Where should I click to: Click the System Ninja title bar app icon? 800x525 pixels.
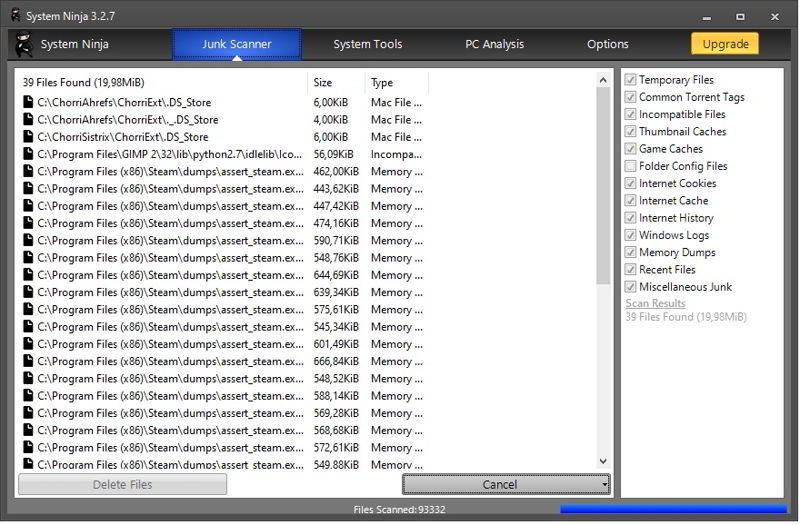tap(16, 15)
